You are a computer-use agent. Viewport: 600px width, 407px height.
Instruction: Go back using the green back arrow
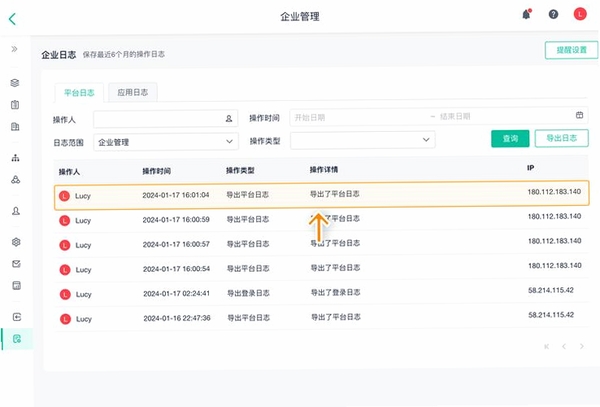(12, 19)
